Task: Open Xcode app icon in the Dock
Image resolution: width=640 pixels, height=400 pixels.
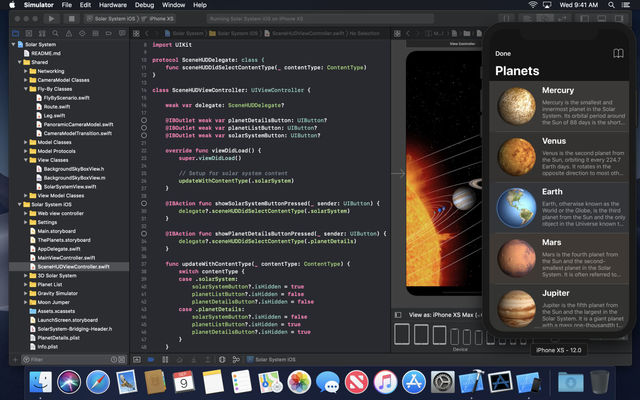Action: click(x=471, y=382)
